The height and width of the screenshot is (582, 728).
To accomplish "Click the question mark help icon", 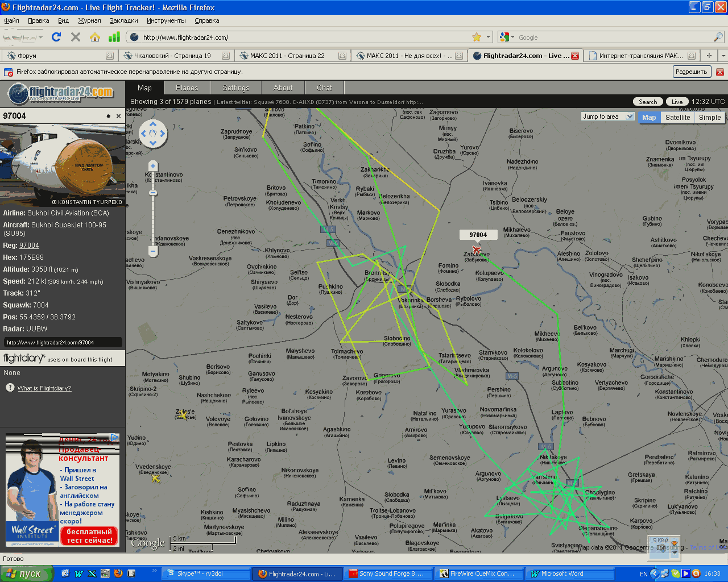I will [10, 388].
